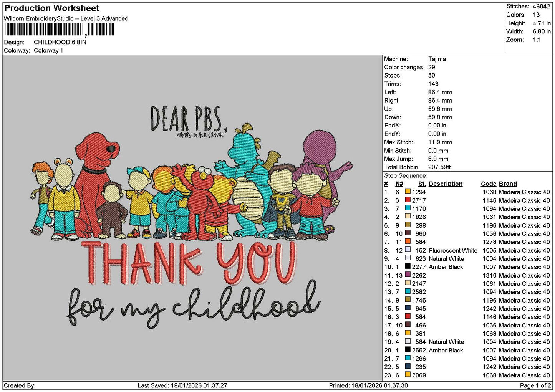The width and height of the screenshot is (555, 392).
Task: Click the beige swatch in stop row 4
Action: (x=408, y=217)
